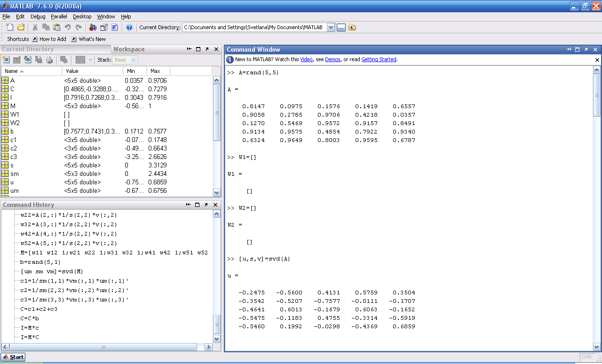Launch Simulink from the toolbar icon
Screen dimensions: 602x364
click(x=93, y=27)
